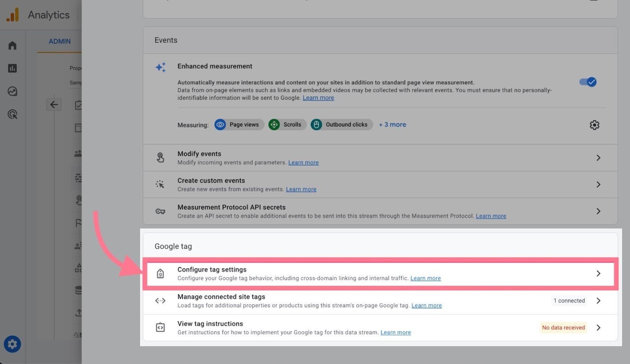Screen dimensions: 630x364
Task: Open the enhanced measurement settings gear
Action: tap(595, 125)
